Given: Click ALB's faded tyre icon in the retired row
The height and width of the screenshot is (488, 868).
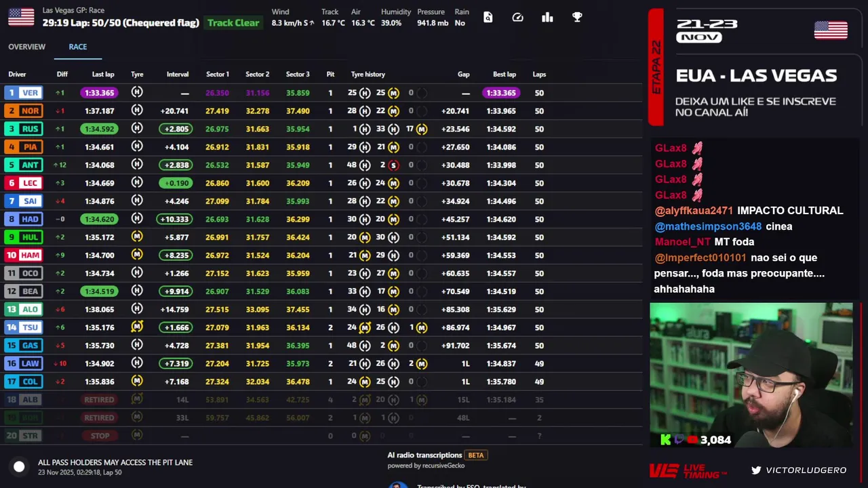Looking at the screenshot, I should 137,399.
